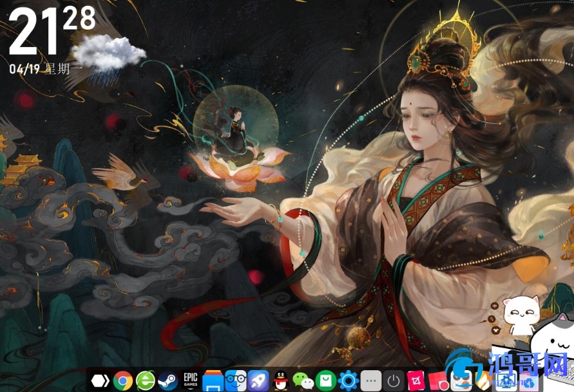
Task: Open the white hexagon arrow launcher icon
Action: coord(100,381)
